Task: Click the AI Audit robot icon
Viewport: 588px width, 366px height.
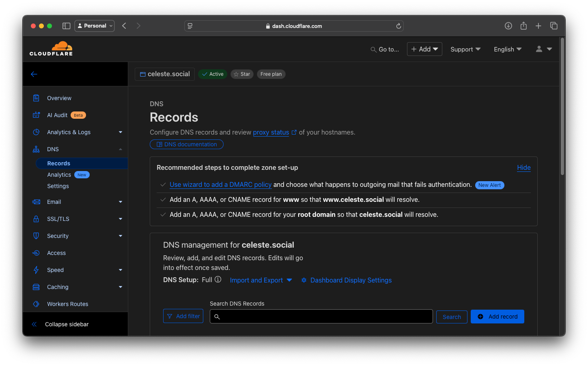Action: click(x=36, y=115)
